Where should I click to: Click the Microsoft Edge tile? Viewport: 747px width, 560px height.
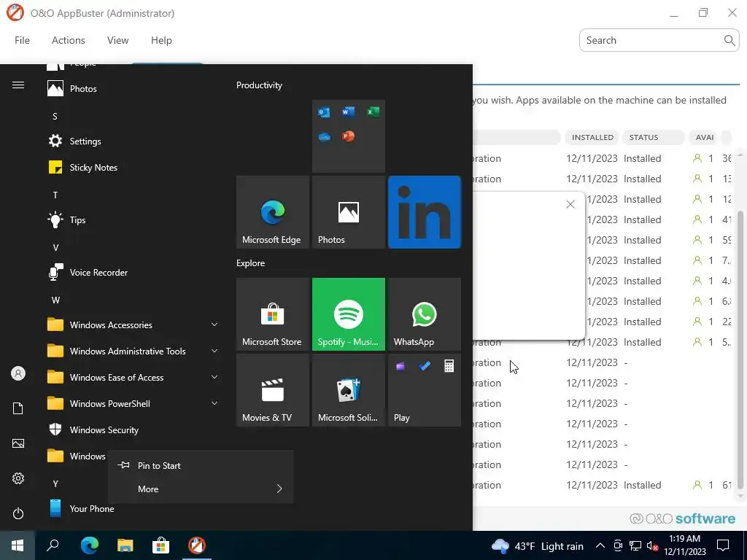(273, 212)
